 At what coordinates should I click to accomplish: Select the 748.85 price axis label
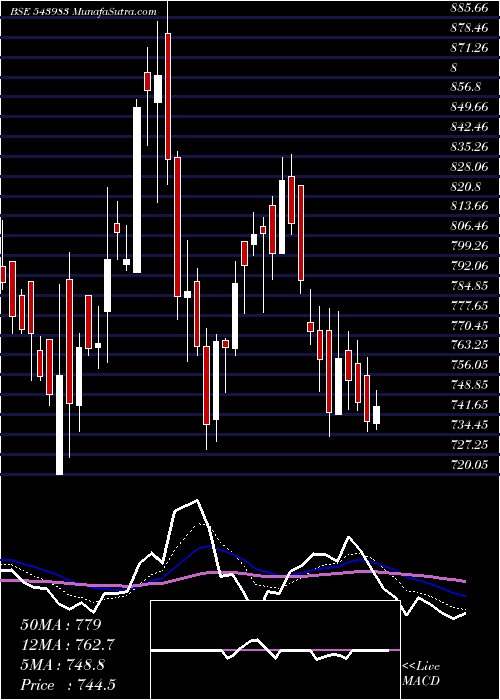[x=470, y=384]
